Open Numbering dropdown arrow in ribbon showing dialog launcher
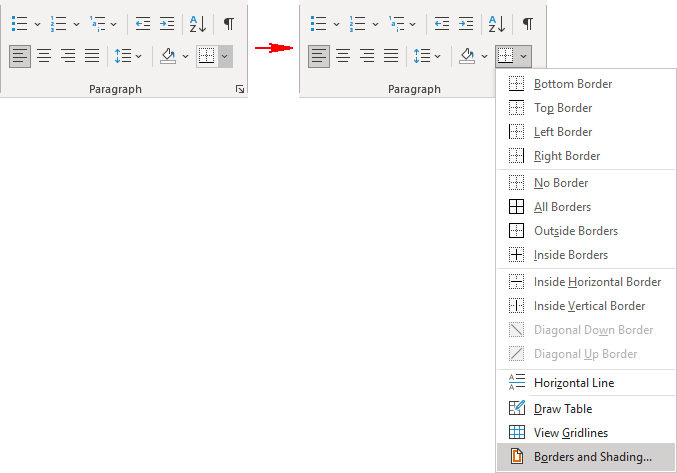Screen dimensions: 677x473 pyautogui.click(x=76, y=24)
